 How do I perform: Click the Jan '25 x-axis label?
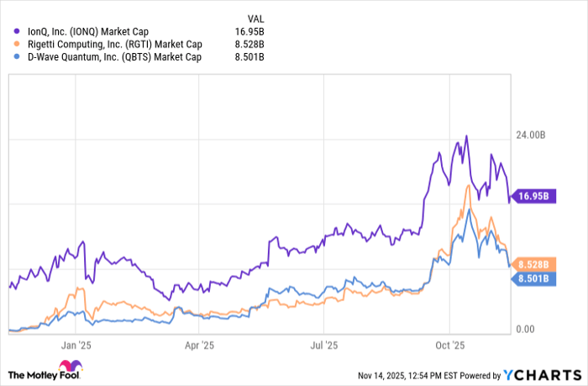click(76, 346)
